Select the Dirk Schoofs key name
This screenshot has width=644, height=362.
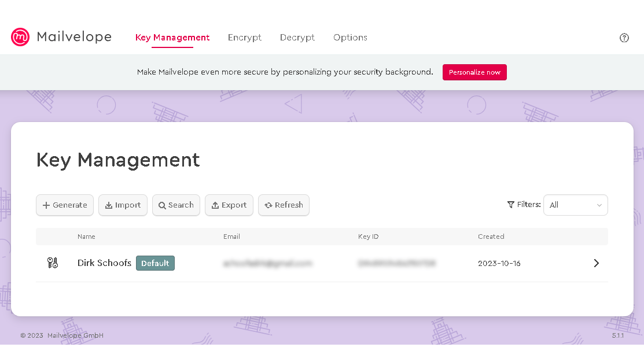pos(104,263)
